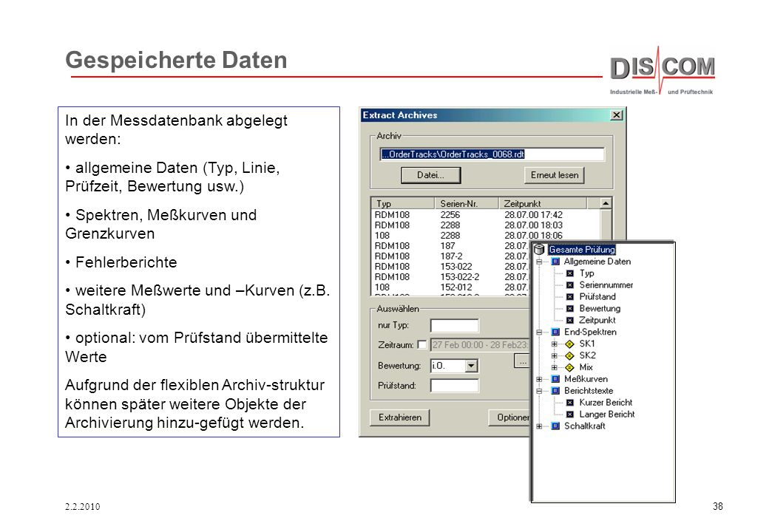Select the row with serial number 153-022-2

(451, 277)
